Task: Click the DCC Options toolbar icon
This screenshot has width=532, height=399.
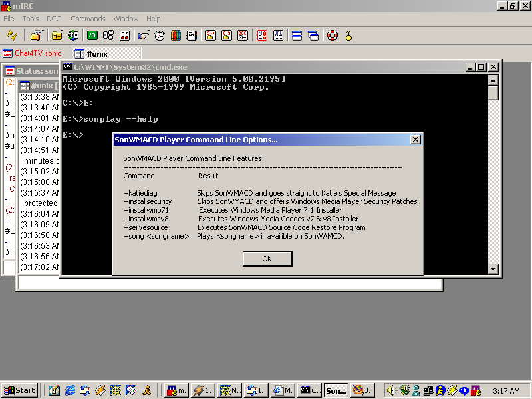Action: coord(243,35)
